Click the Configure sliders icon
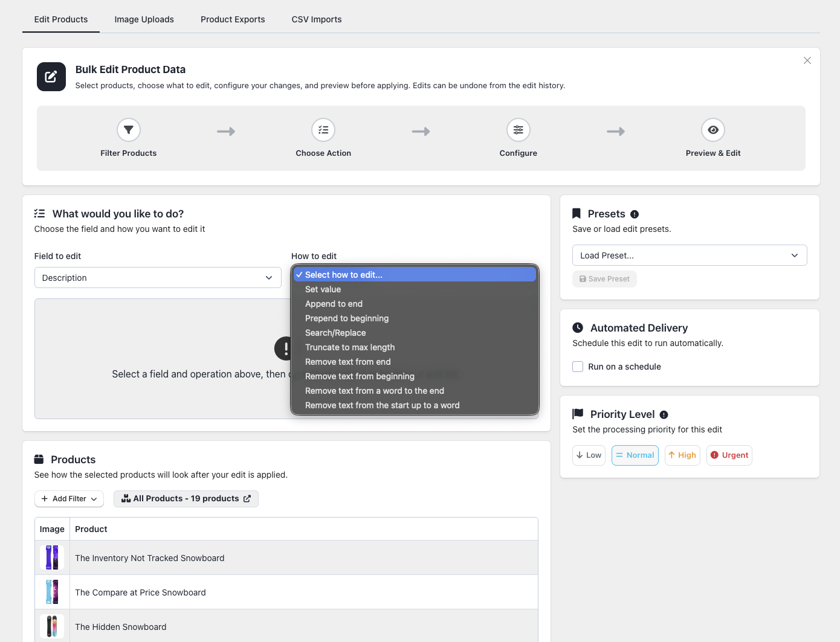840x642 pixels. (x=519, y=130)
